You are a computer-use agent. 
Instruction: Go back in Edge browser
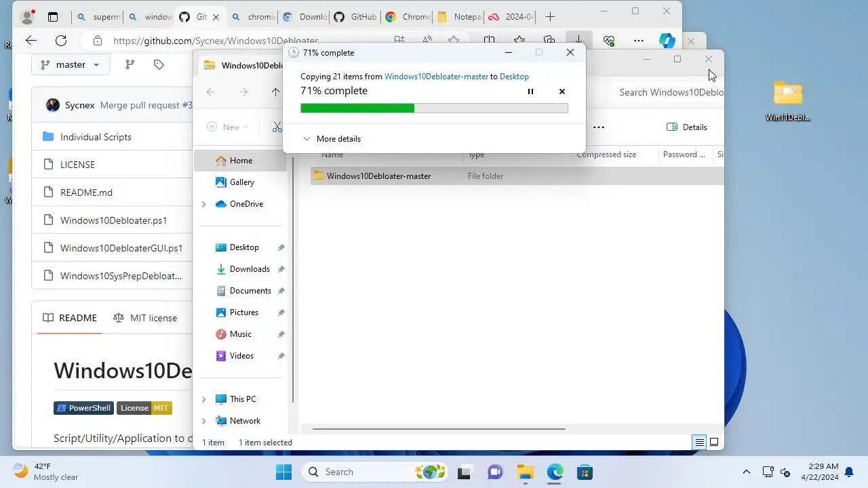[31, 41]
